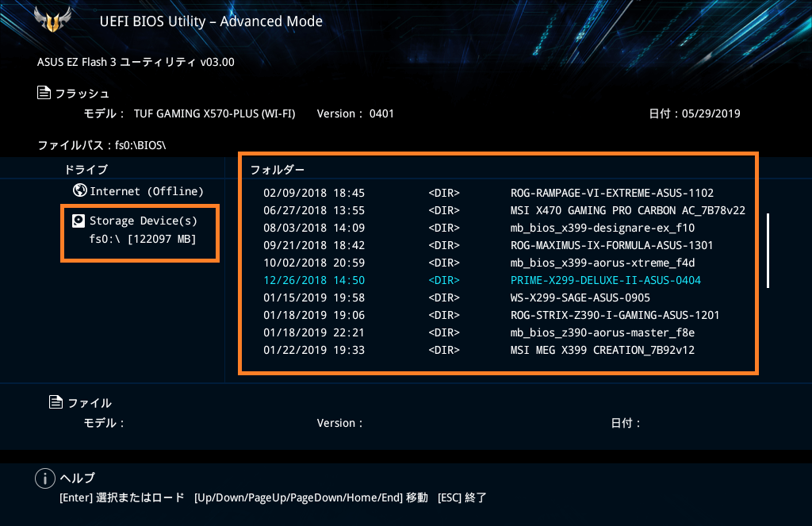812x526 pixels.
Task: Click date 09/21/2018 18:42 entry
Action: click(314, 245)
